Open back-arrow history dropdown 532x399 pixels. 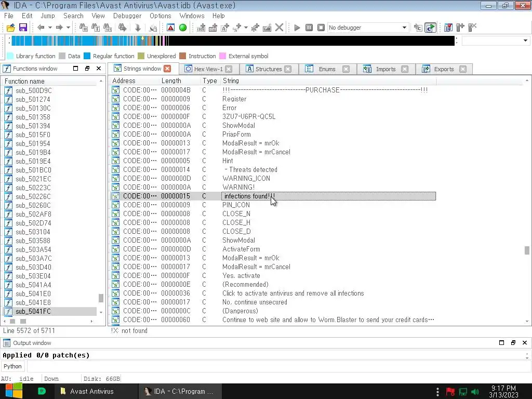(x=50, y=28)
